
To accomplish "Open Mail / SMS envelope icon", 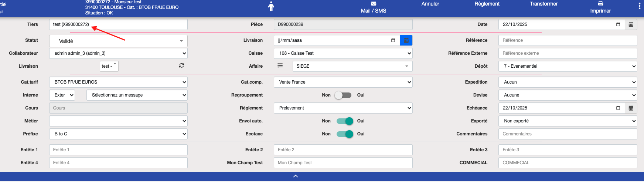I will tap(374, 4).
